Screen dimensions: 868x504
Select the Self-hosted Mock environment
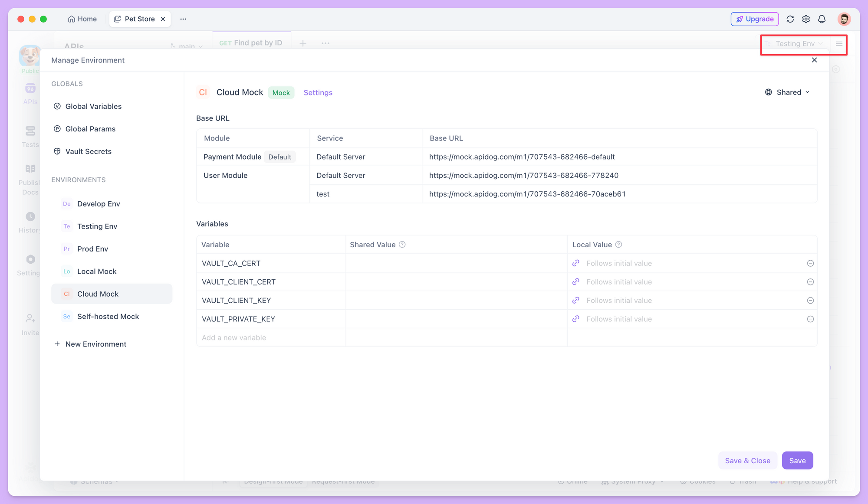(112, 317)
